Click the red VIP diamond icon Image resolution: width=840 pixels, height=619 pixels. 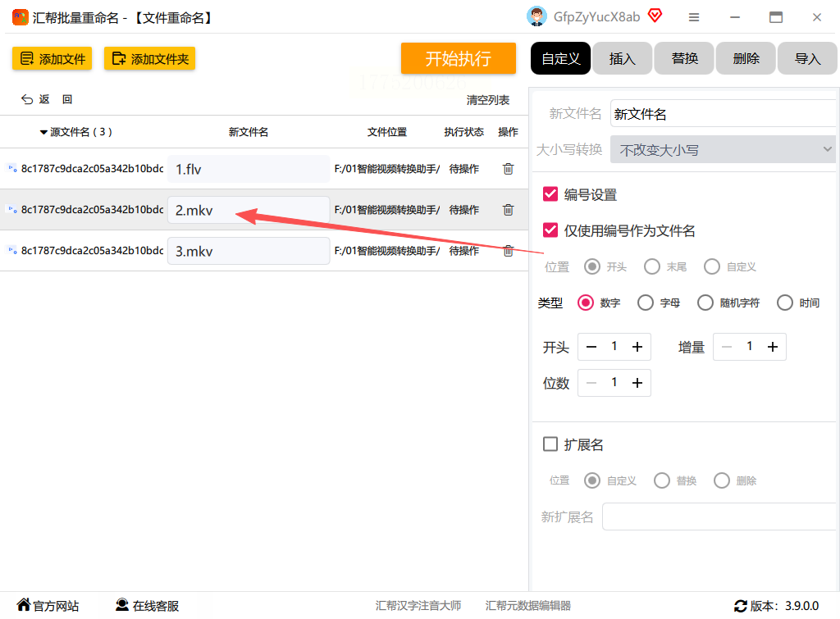tap(655, 16)
